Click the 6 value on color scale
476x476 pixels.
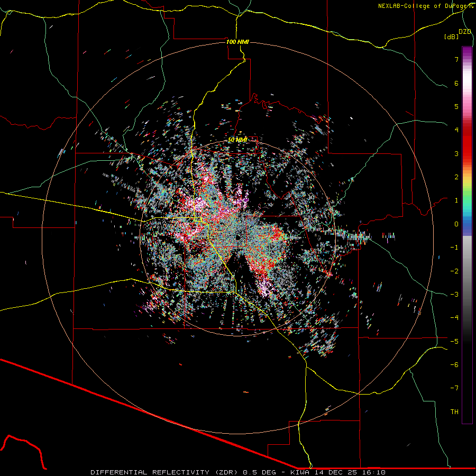coord(456,83)
